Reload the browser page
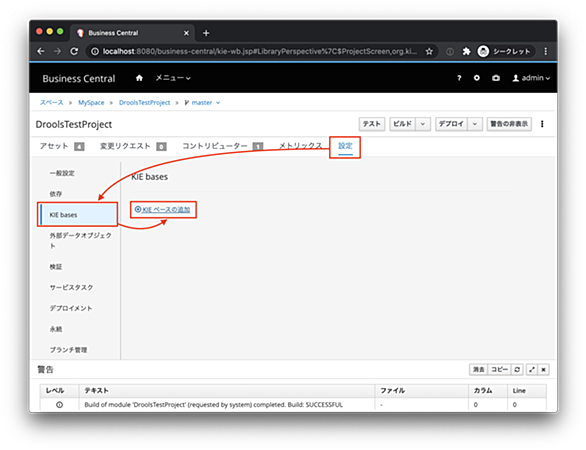 [x=74, y=51]
